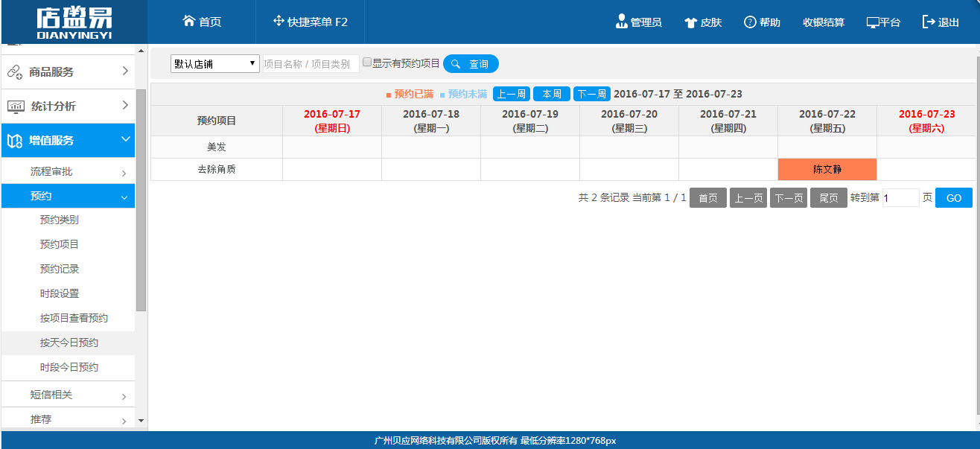Select 预约记录 in the sidebar
The image size is (980, 449).
click(x=60, y=269)
